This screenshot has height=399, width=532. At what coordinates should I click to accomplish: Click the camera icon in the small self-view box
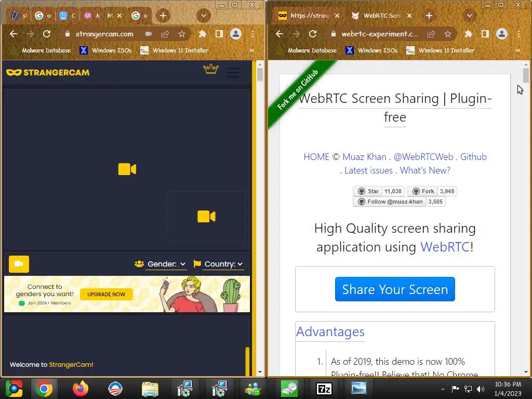[x=206, y=217]
